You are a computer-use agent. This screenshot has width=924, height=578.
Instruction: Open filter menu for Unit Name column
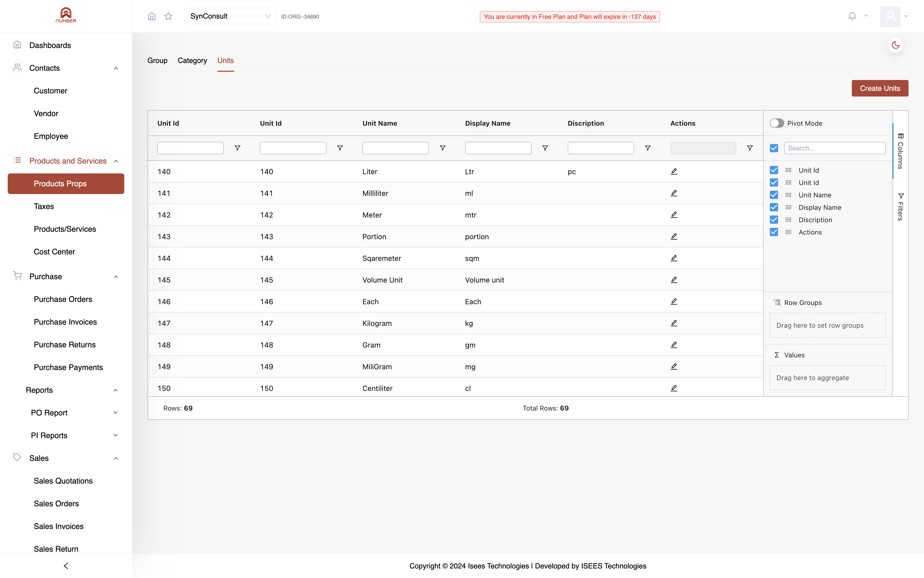[x=442, y=148]
